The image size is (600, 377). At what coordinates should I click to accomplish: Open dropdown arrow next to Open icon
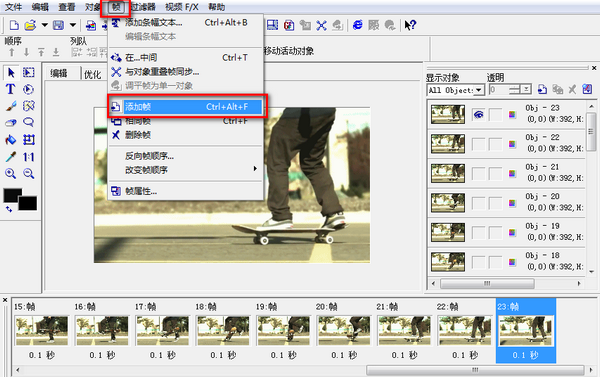[44, 26]
